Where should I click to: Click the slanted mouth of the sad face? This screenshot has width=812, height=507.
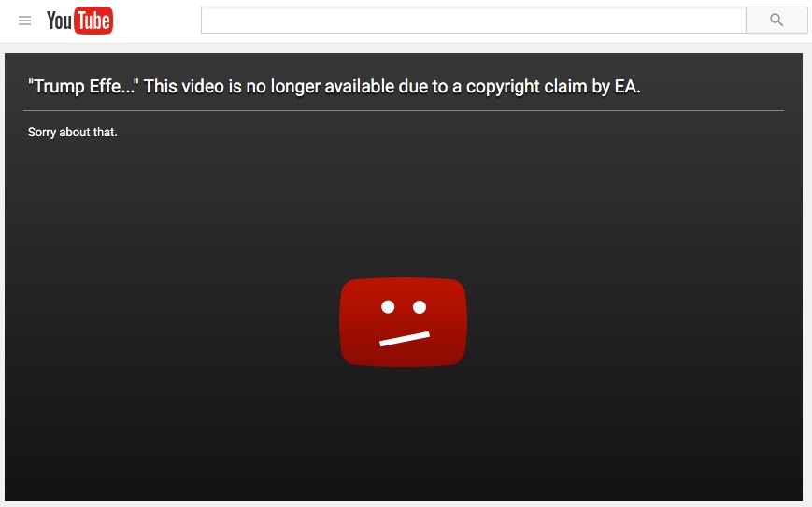405,339
